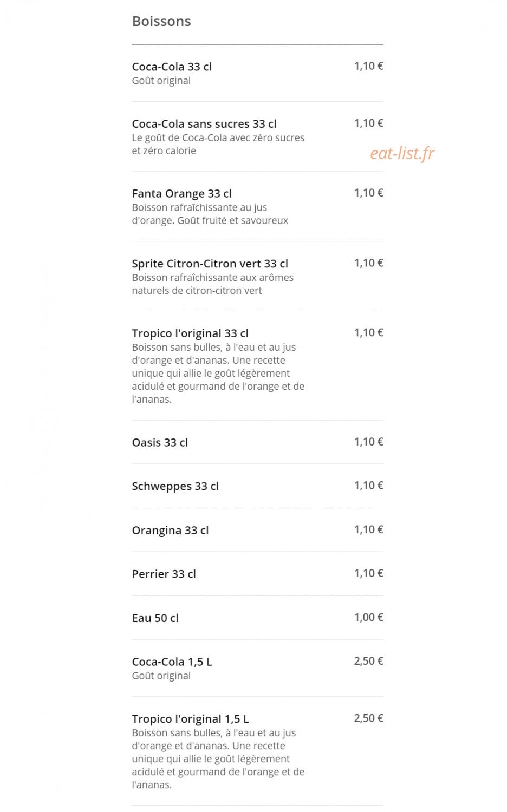
Task: Click the 2,50 € price of Coca-Cola 1,5 L
Action: tap(368, 662)
